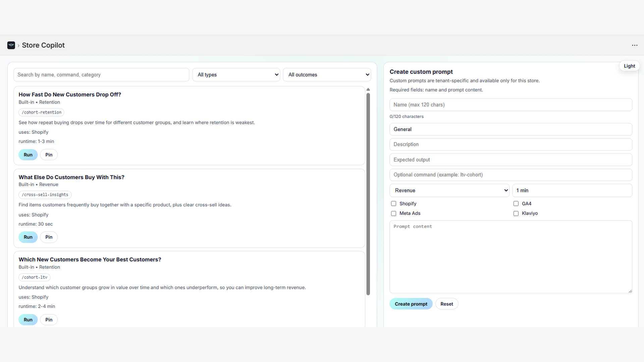
Task: Run the cohort-retention prompt
Action: [28, 155]
